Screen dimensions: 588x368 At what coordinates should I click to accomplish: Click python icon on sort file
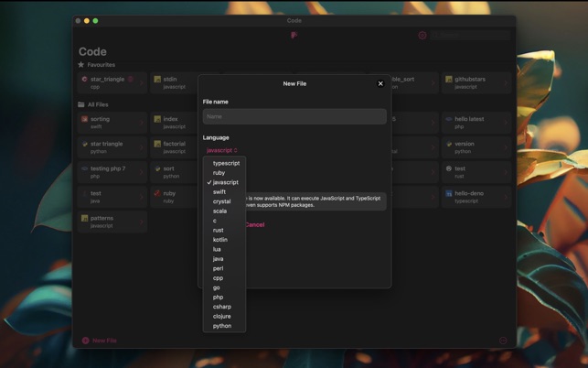coord(157,168)
